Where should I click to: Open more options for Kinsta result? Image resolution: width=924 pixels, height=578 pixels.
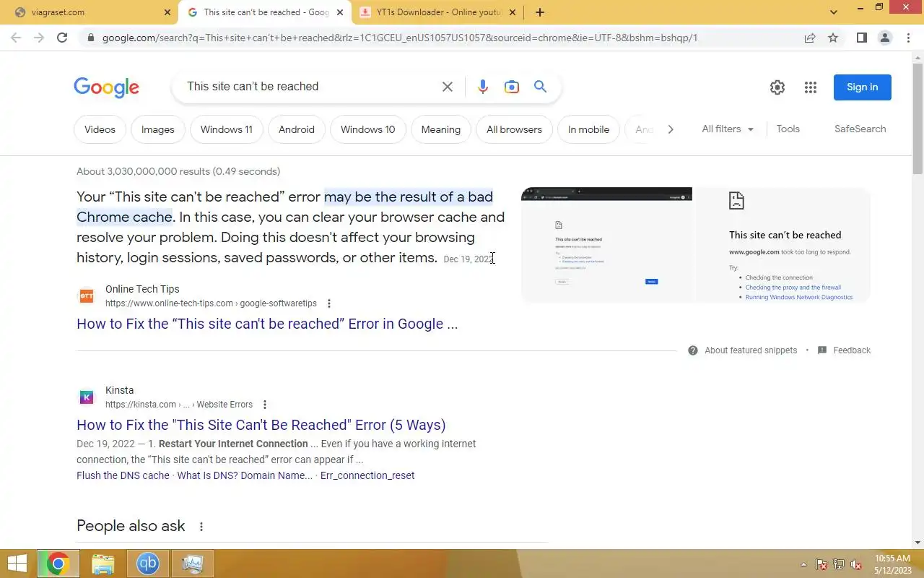[265, 405]
